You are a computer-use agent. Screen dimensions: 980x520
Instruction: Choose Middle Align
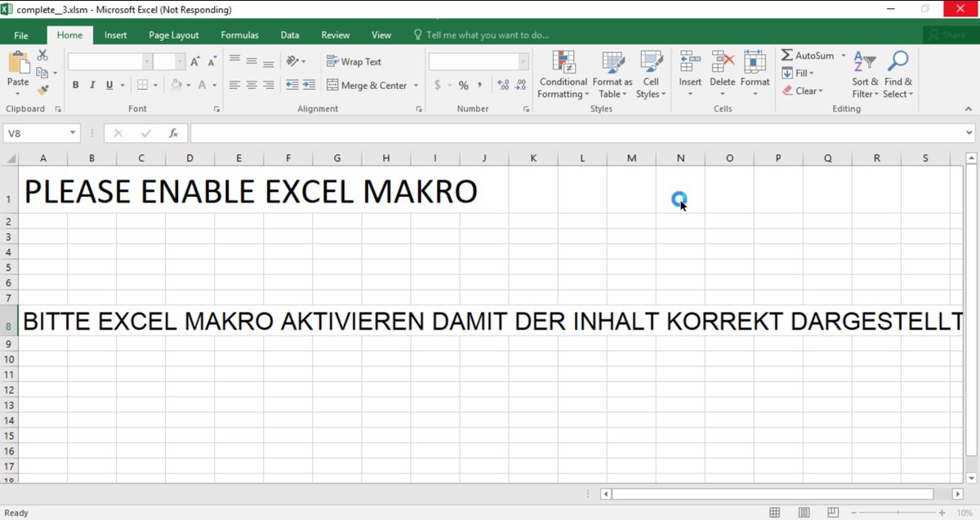tap(252, 61)
